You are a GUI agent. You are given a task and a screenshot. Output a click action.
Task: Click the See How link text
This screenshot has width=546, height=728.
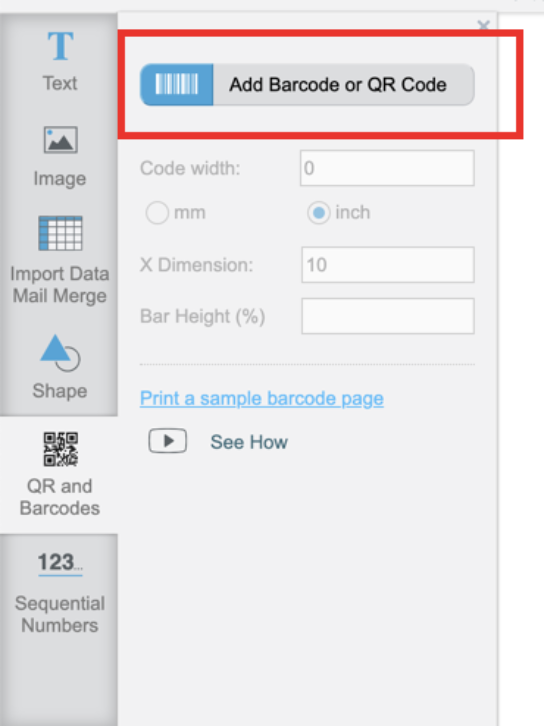coord(249,442)
